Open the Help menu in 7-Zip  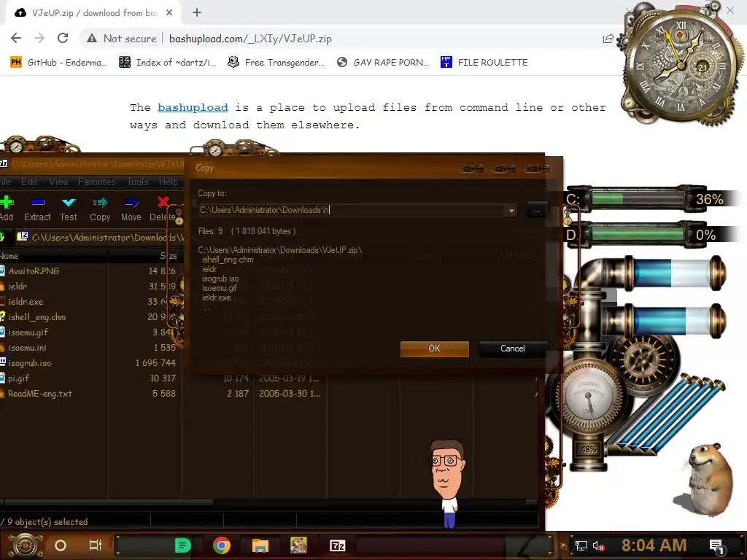169,182
